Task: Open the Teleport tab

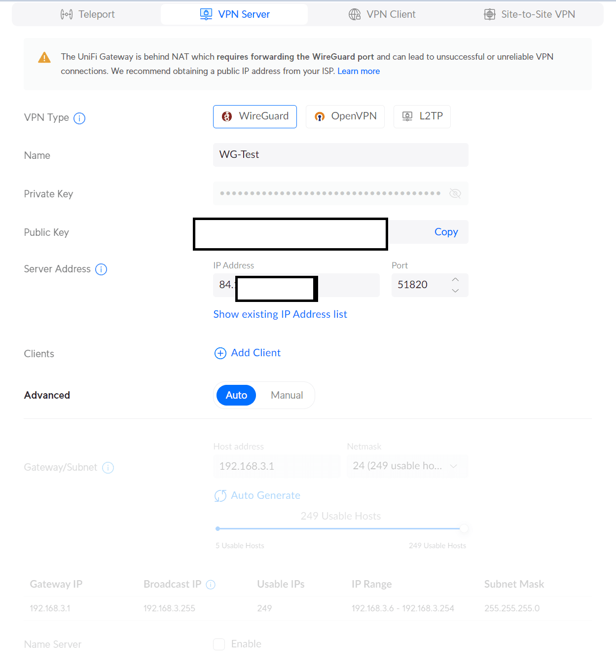Action: point(87,14)
